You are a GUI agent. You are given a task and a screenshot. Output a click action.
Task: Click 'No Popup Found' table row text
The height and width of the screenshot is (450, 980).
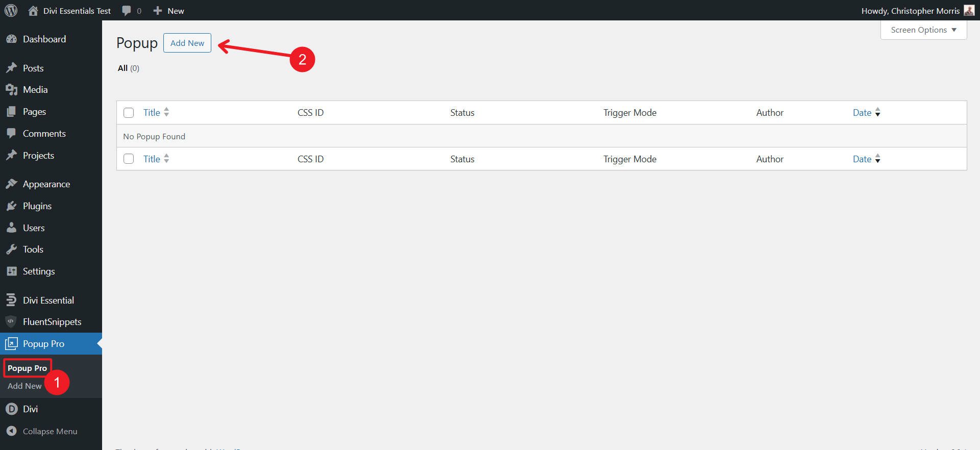point(154,137)
